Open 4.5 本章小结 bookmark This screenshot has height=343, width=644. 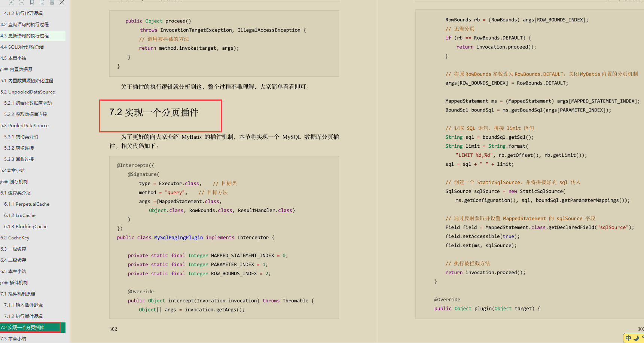(13, 58)
